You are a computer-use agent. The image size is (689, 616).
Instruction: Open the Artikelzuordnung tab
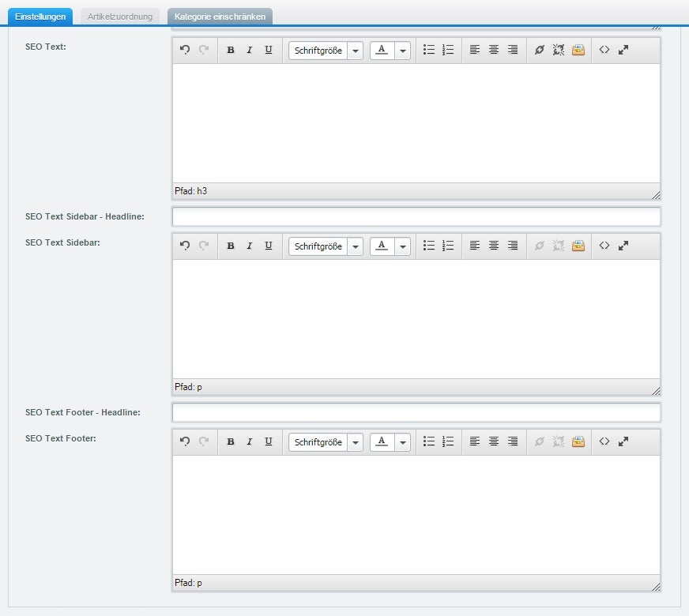tap(120, 17)
